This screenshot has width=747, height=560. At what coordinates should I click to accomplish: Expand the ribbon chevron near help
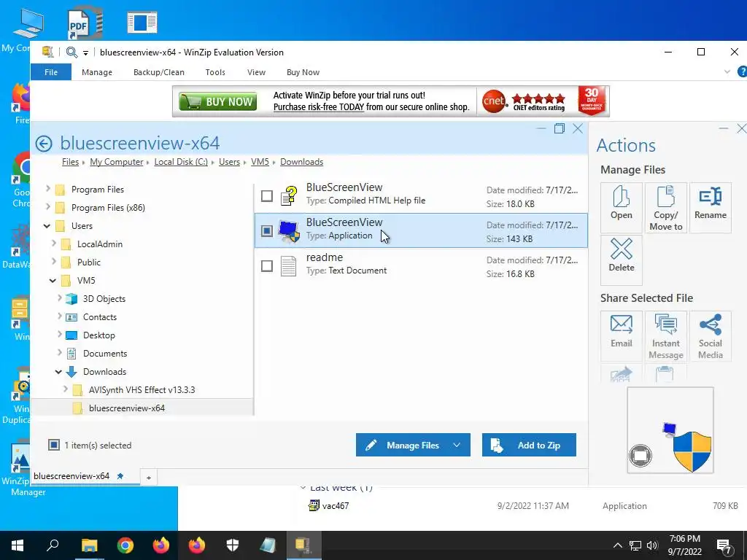click(x=727, y=72)
